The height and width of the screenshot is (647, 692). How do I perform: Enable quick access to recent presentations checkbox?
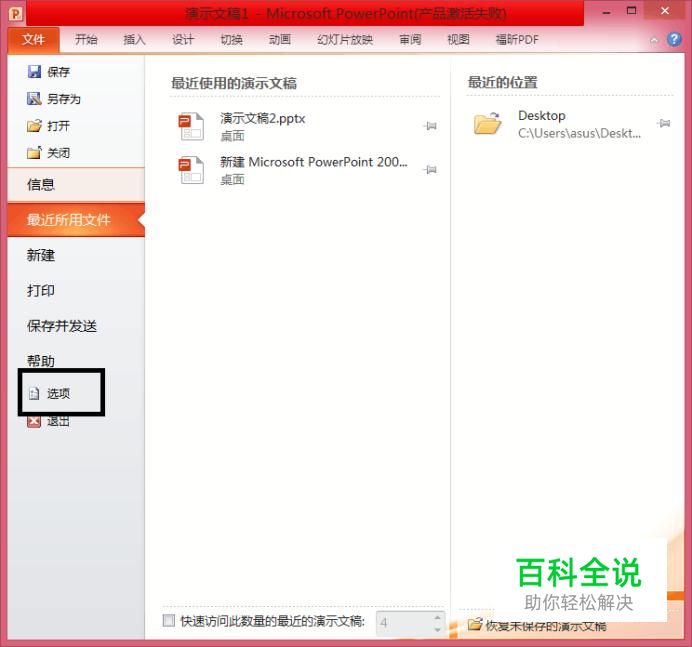click(169, 621)
